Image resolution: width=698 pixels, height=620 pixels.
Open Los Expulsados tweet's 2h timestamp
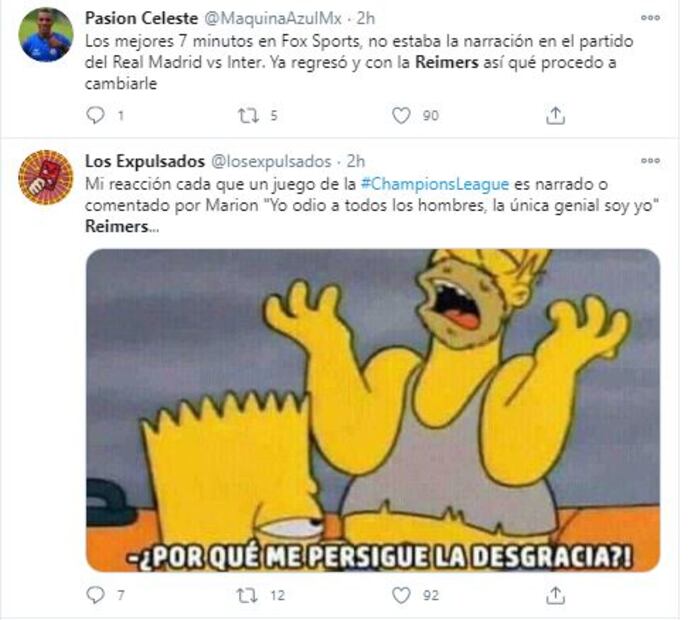click(356, 161)
